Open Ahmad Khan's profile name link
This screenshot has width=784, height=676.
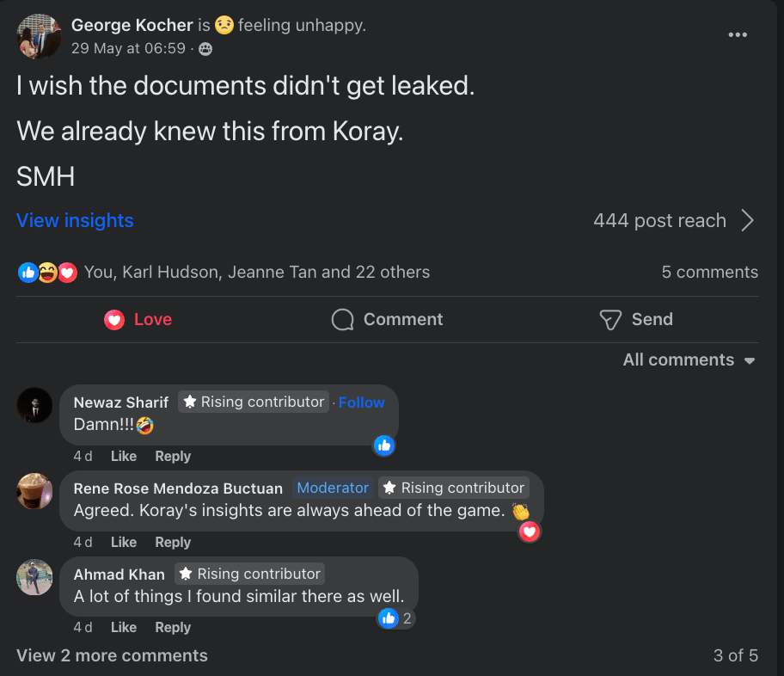(x=119, y=574)
